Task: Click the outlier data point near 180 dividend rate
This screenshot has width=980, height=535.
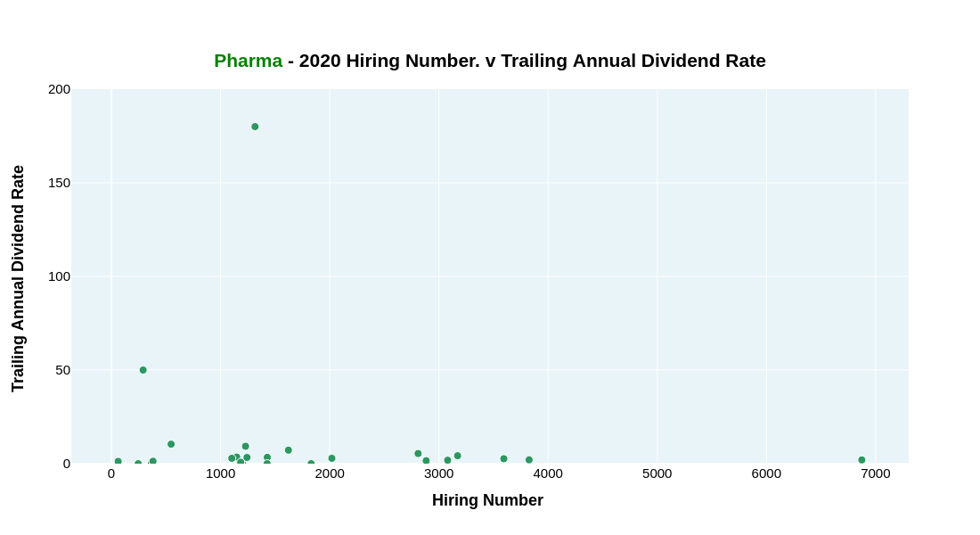Action: tap(255, 127)
